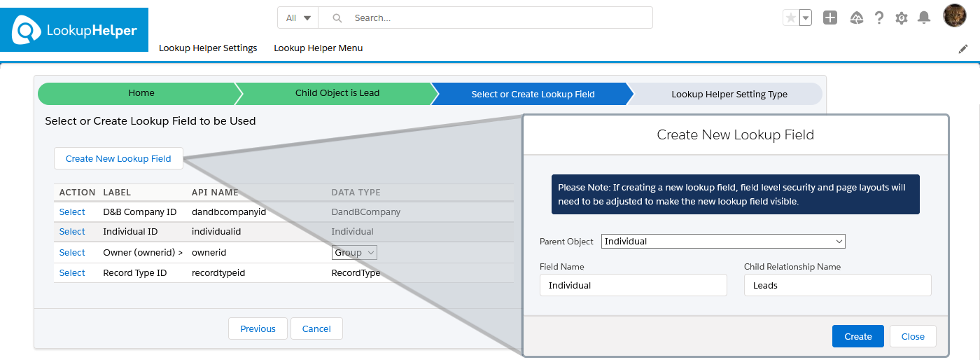Viewport: 980px width, 360px height.
Task: Select the D&B Company ID row
Action: [72, 212]
